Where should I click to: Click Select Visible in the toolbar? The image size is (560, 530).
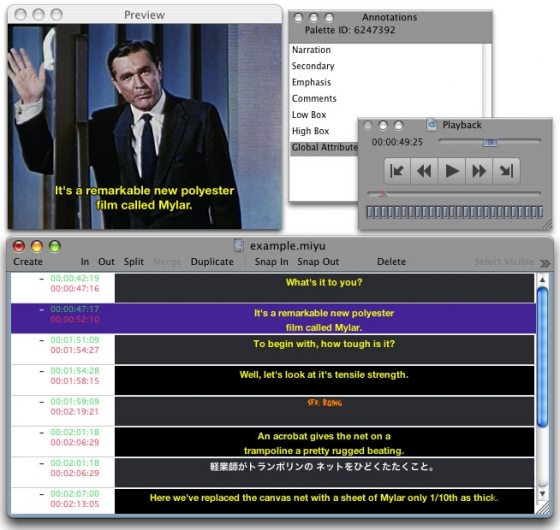click(504, 262)
